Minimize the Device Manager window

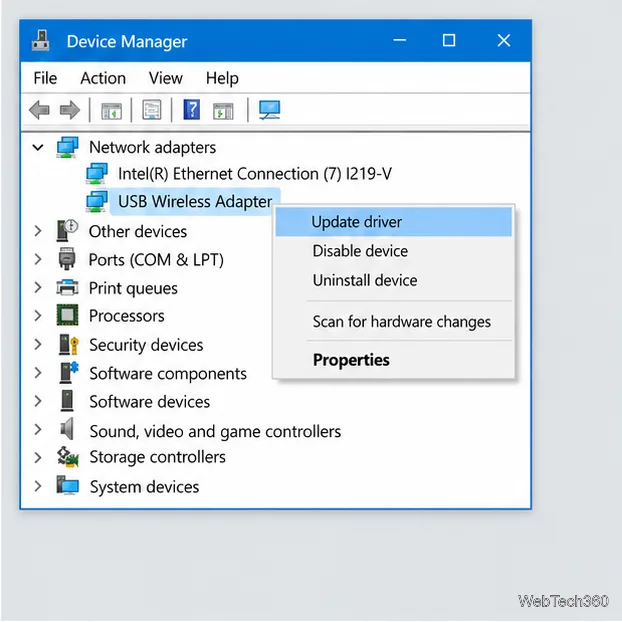399,40
